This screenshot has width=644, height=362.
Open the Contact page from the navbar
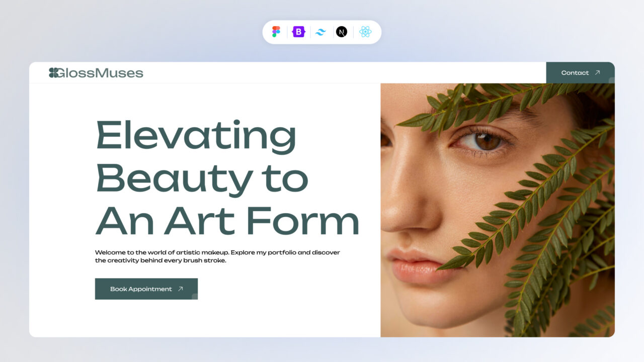tap(580, 73)
